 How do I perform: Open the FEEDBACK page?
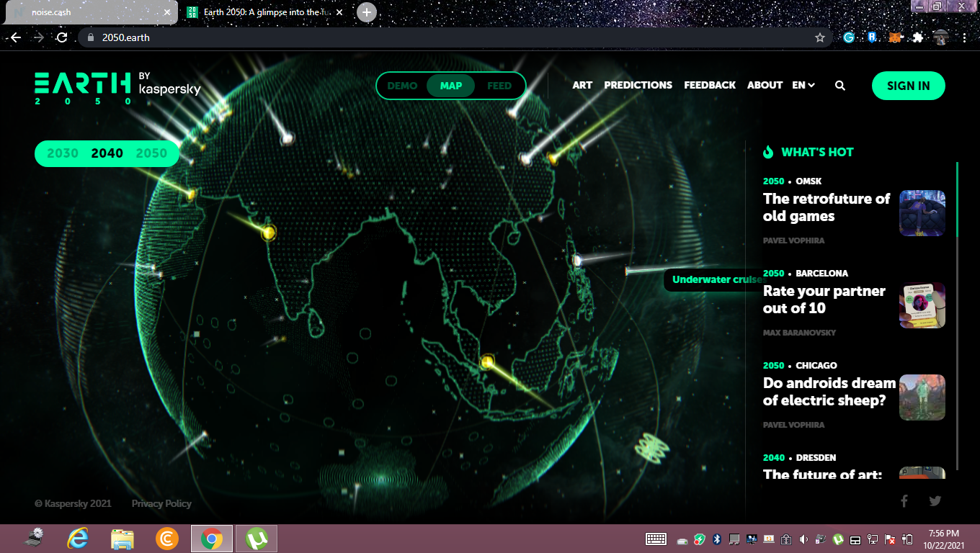point(710,85)
